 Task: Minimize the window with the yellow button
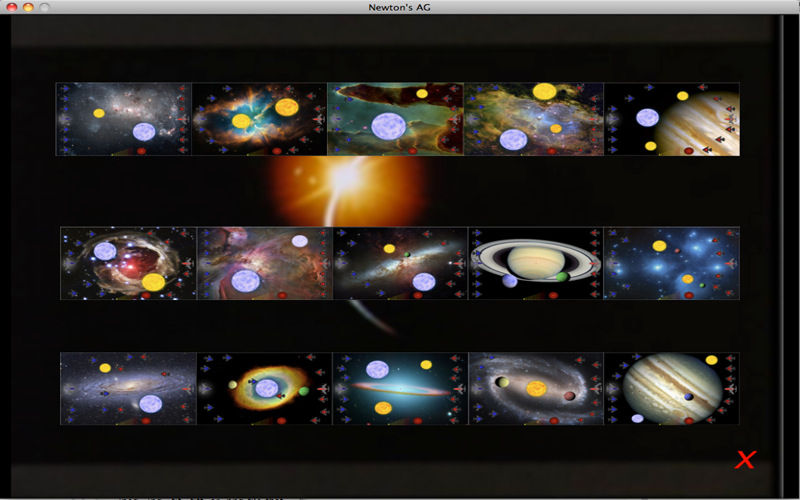point(28,7)
